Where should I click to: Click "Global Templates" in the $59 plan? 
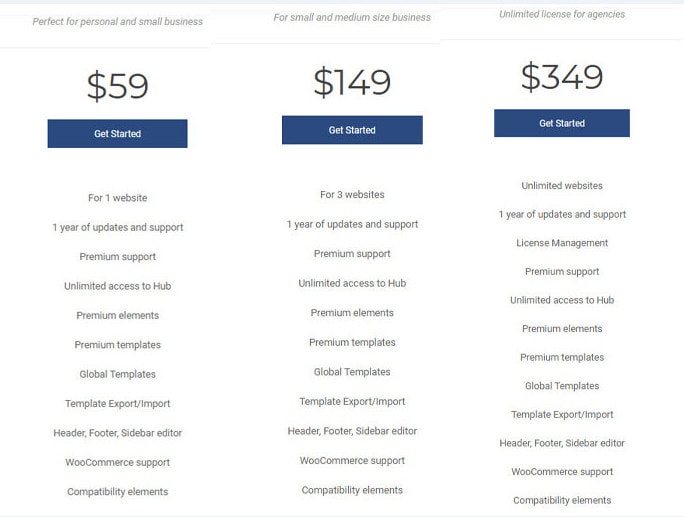point(117,375)
